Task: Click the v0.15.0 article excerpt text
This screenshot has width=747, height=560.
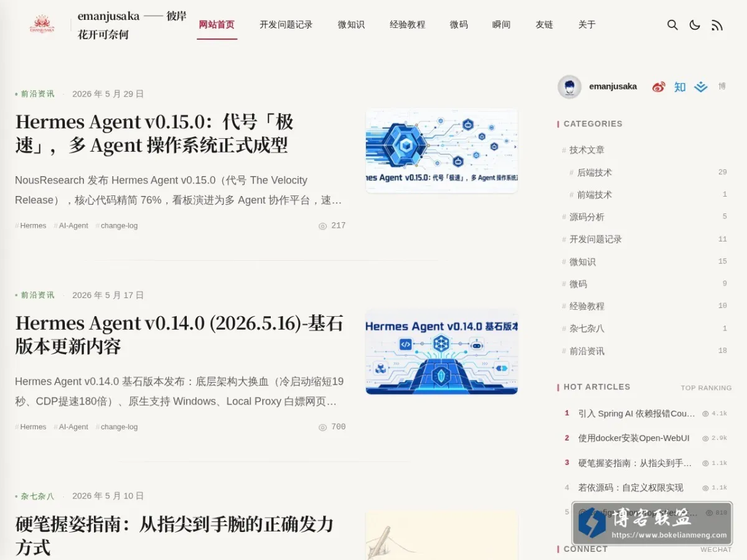Action: [x=179, y=190]
